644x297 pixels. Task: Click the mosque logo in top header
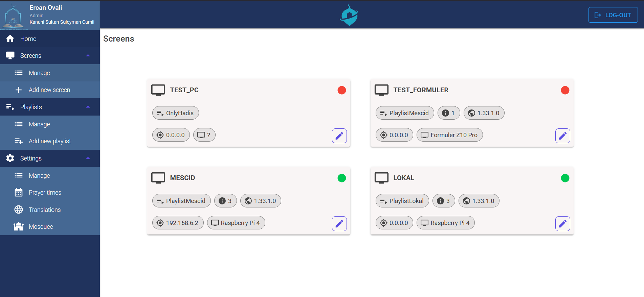click(349, 15)
